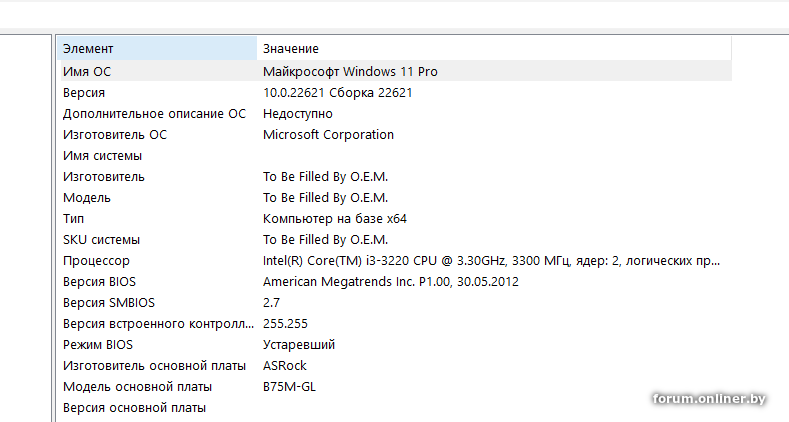Select the Дополнительное описание ОС row
Image resolution: width=789 pixels, height=422 pixels.
396,114
